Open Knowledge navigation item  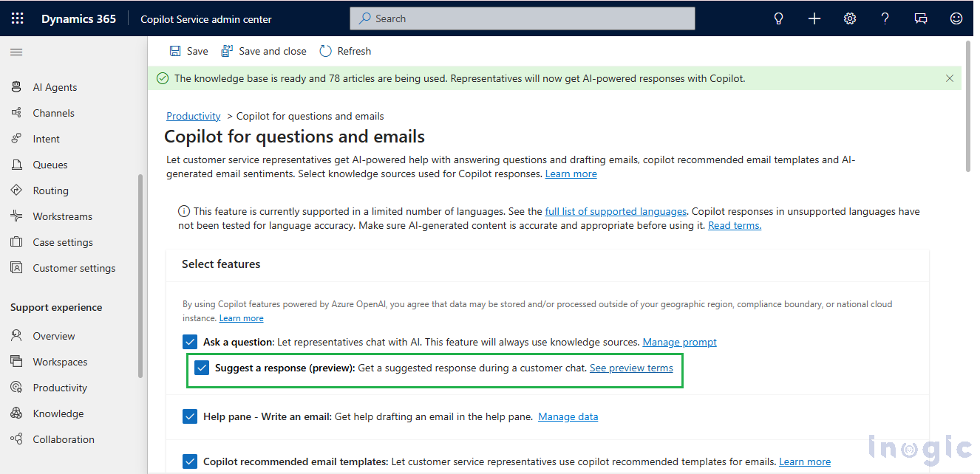(x=58, y=413)
